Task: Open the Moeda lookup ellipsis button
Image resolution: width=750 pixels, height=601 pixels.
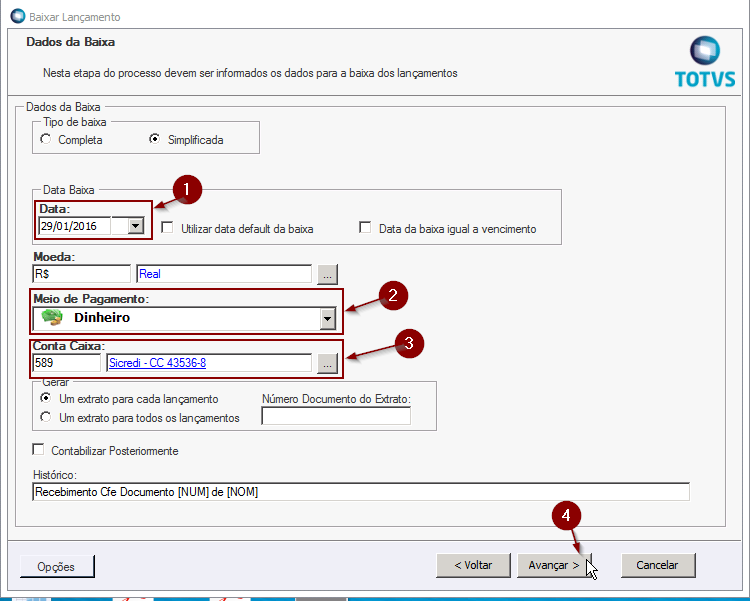Action: 327,273
